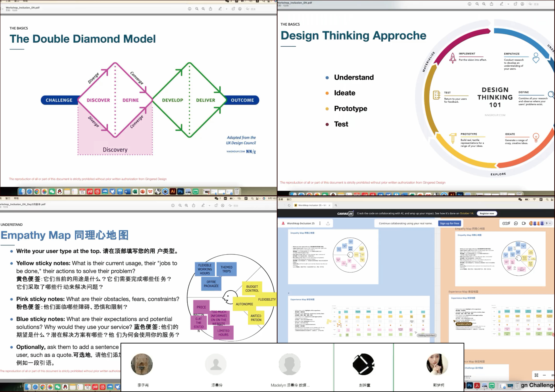Screen dimensions: 555x392
Task: Click zoom out in Double Diamond PDF toolbar
Action: click(x=197, y=9)
